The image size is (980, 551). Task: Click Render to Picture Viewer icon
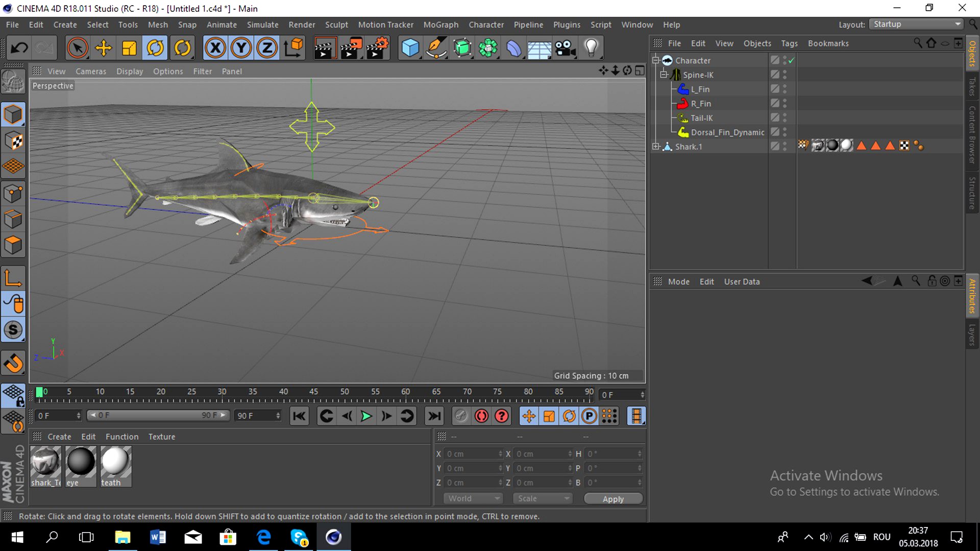tap(351, 48)
